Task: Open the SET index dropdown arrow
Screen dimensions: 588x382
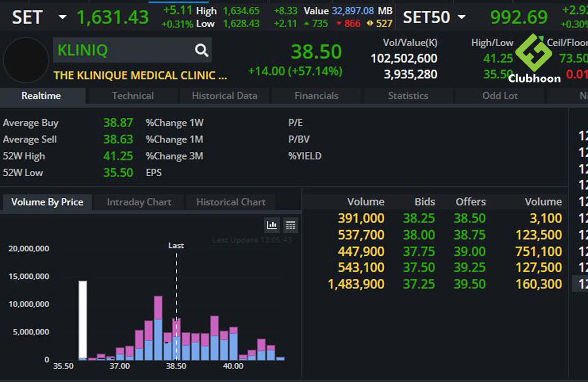Action: tap(62, 17)
